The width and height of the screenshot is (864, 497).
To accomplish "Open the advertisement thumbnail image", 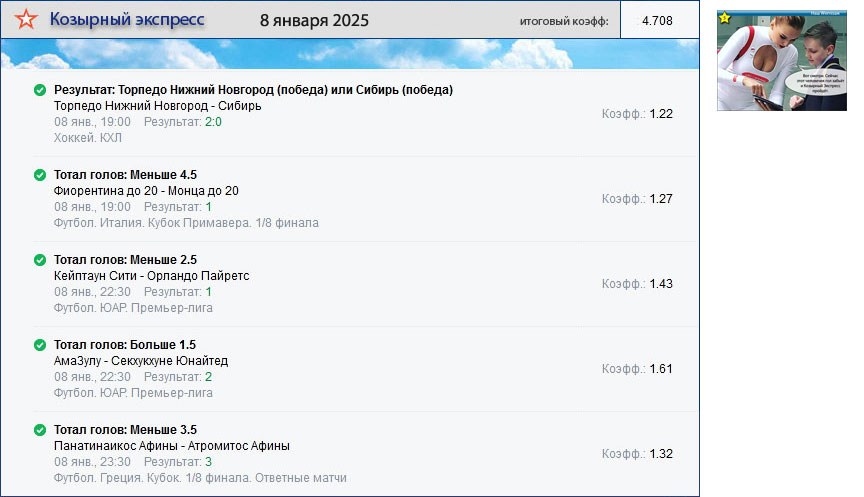I will click(781, 59).
